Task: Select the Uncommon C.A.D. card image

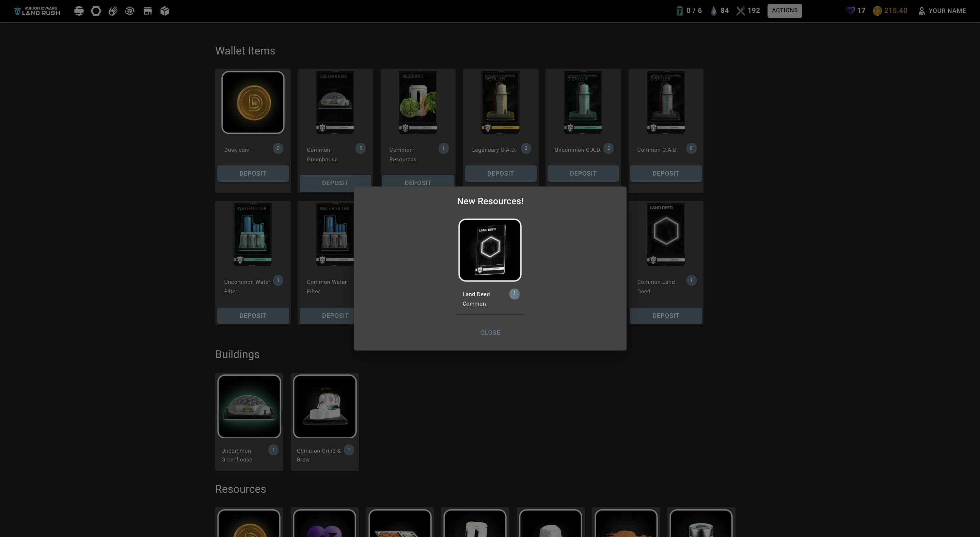Action: (x=583, y=102)
